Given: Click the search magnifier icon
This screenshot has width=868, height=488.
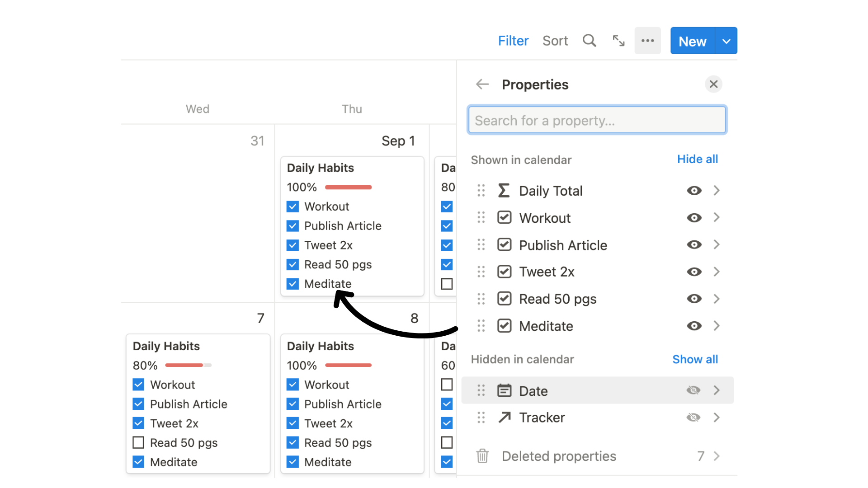Looking at the screenshot, I should point(589,41).
